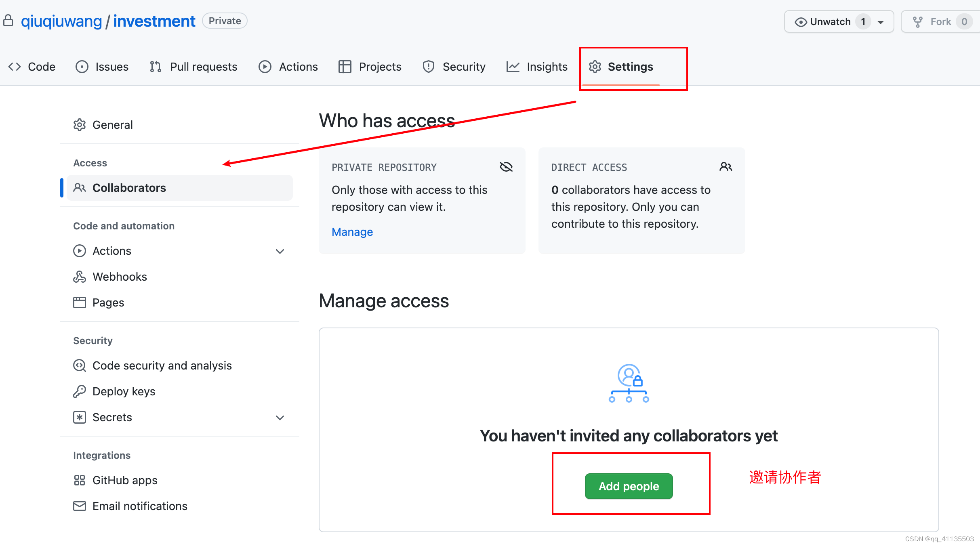This screenshot has height=546, width=980.
Task: Open GitHub apps settings
Action: (x=180, y=480)
